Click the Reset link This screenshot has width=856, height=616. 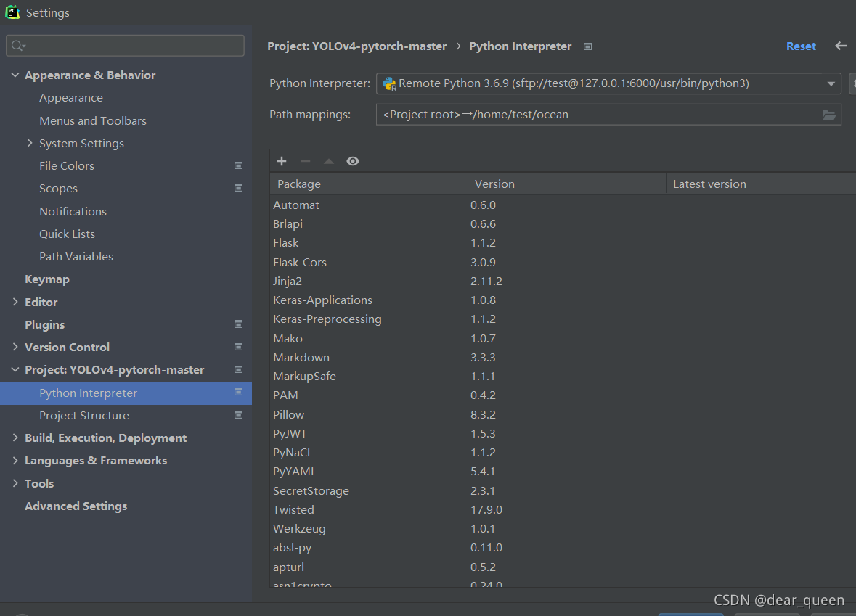[x=801, y=46]
